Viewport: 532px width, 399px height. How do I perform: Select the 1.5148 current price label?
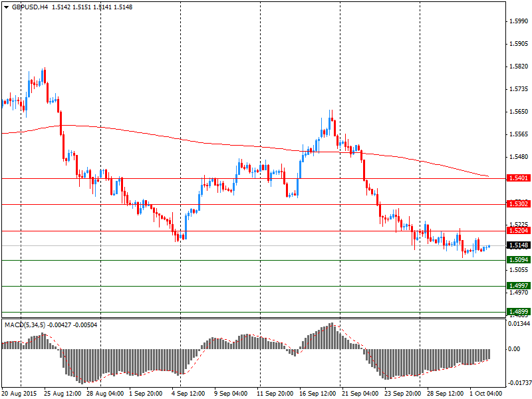pos(518,245)
